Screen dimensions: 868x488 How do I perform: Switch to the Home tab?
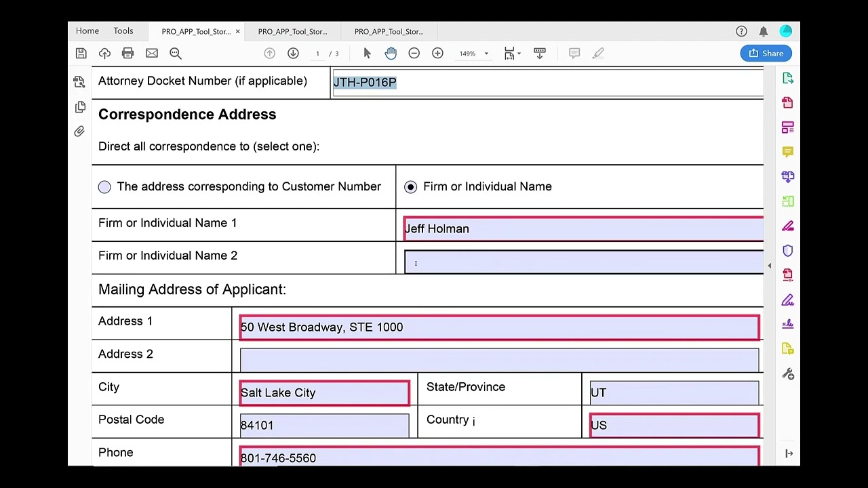pyautogui.click(x=87, y=31)
